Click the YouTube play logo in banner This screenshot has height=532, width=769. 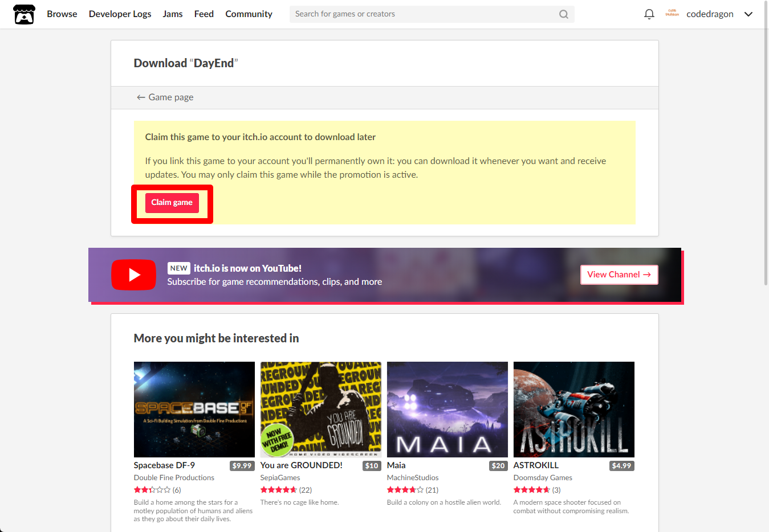click(133, 275)
